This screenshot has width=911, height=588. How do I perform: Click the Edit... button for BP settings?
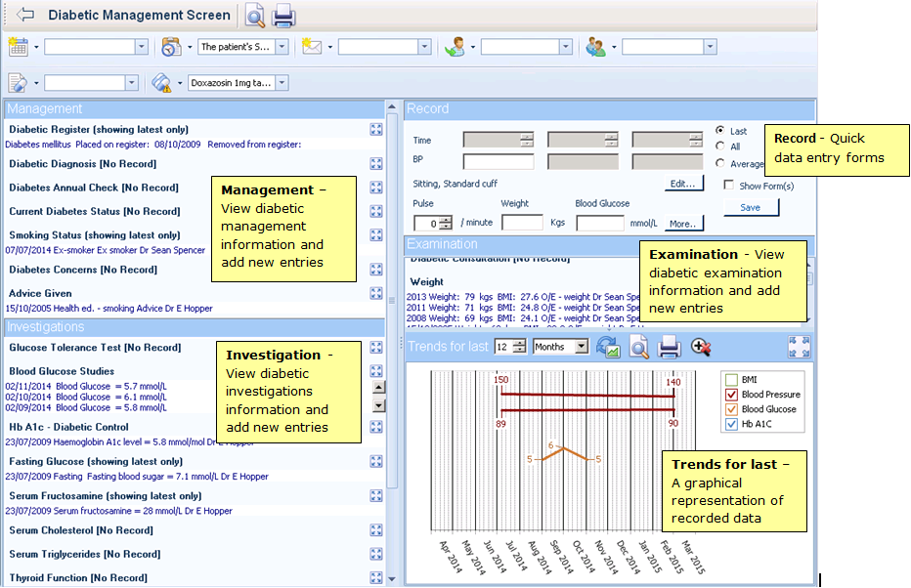681,183
